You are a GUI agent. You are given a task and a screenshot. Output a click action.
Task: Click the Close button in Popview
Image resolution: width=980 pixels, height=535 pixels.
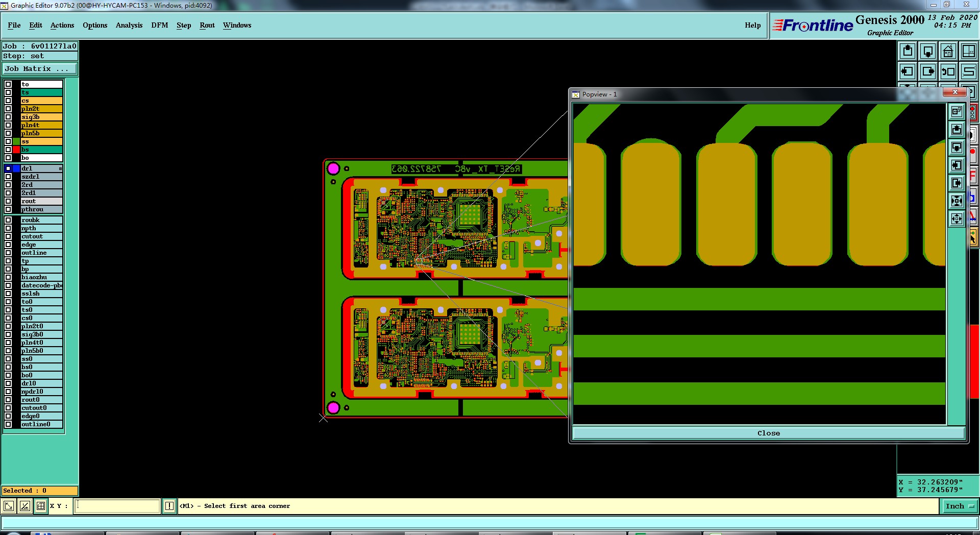coord(768,433)
